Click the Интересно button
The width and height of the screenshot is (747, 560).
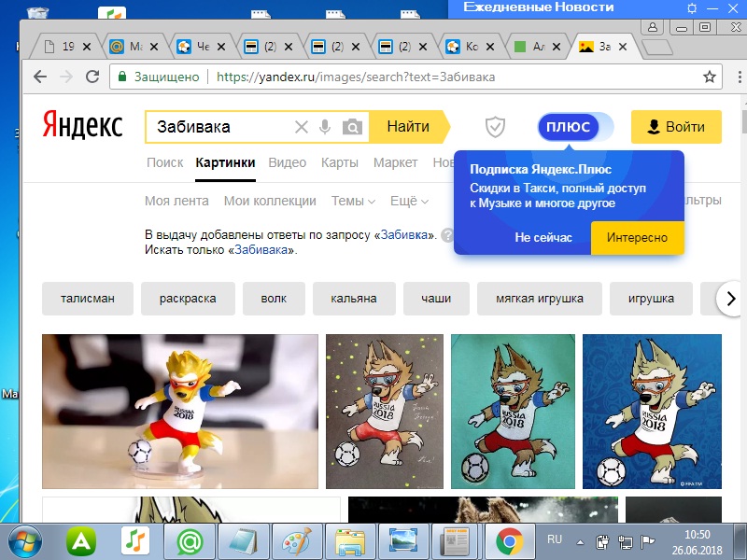637,237
